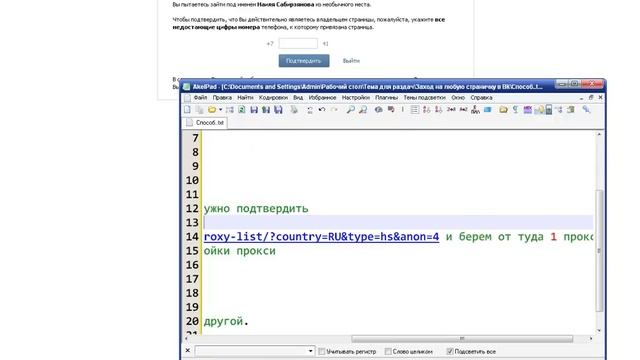This screenshot has width=640, height=360.
Task: Click the Reopen file (green page) icon
Action: pos(242,110)
